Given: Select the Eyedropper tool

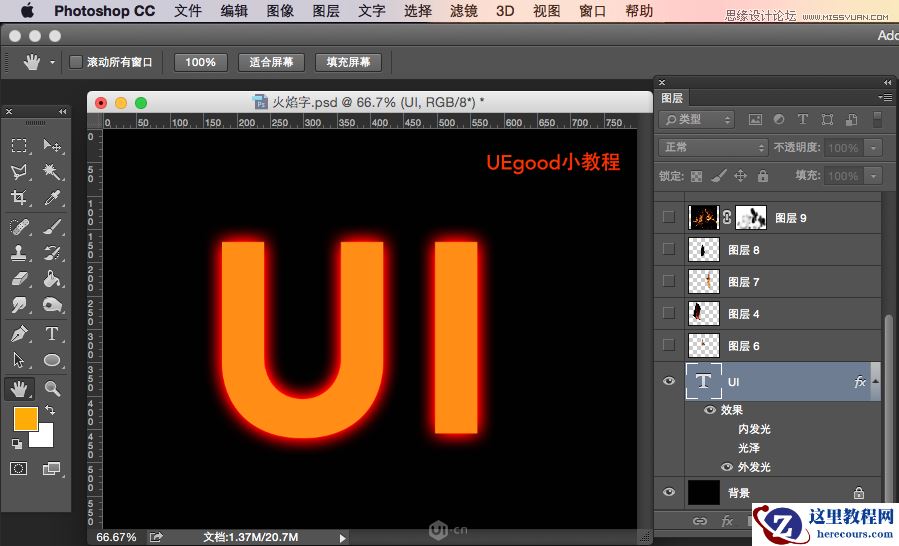Looking at the screenshot, I should click(x=52, y=198).
